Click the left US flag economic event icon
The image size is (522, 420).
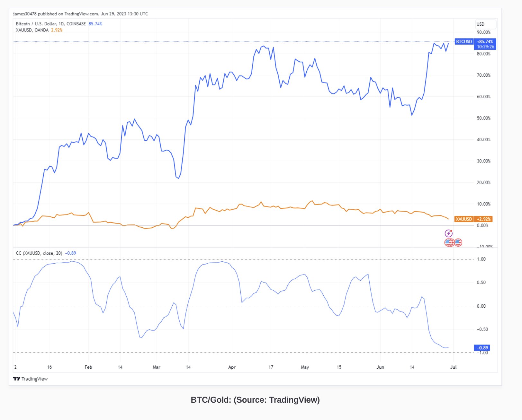(449, 242)
